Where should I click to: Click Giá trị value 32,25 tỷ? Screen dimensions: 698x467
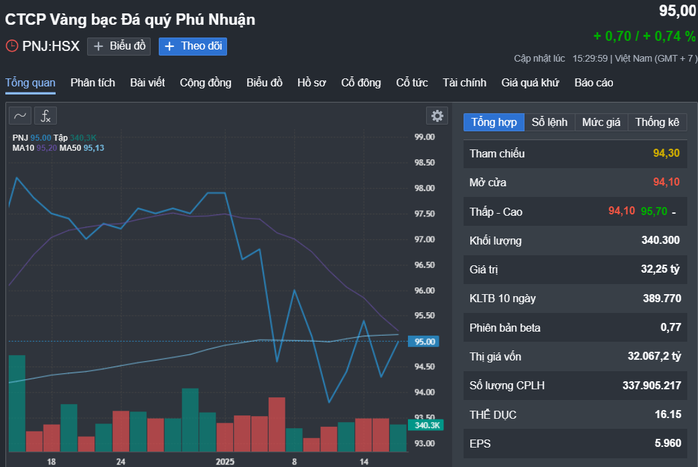[x=660, y=269]
